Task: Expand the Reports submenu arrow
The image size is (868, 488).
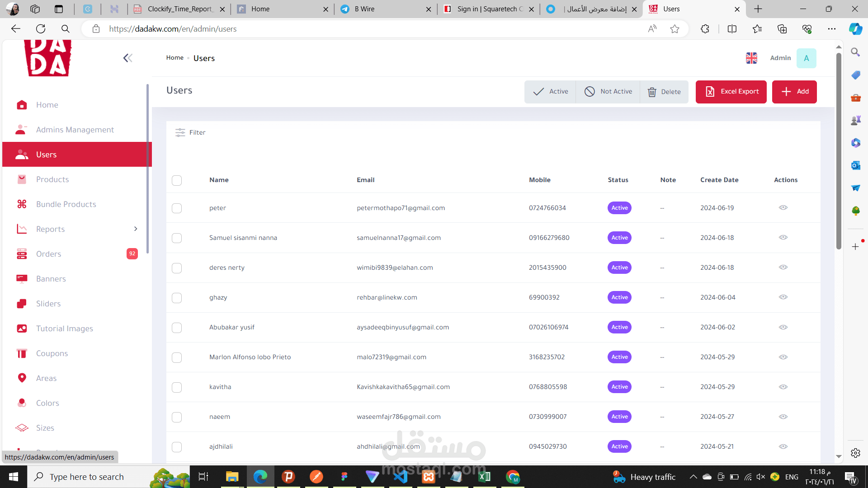Action: (x=136, y=229)
